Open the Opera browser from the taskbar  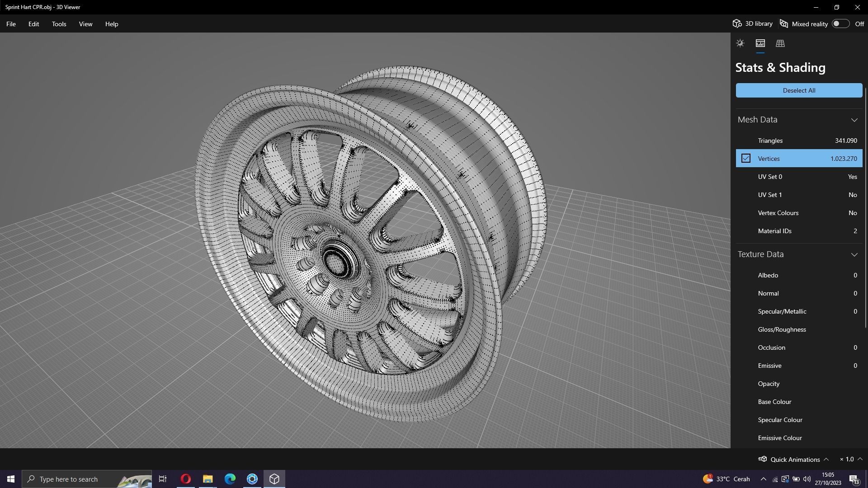coord(185,479)
